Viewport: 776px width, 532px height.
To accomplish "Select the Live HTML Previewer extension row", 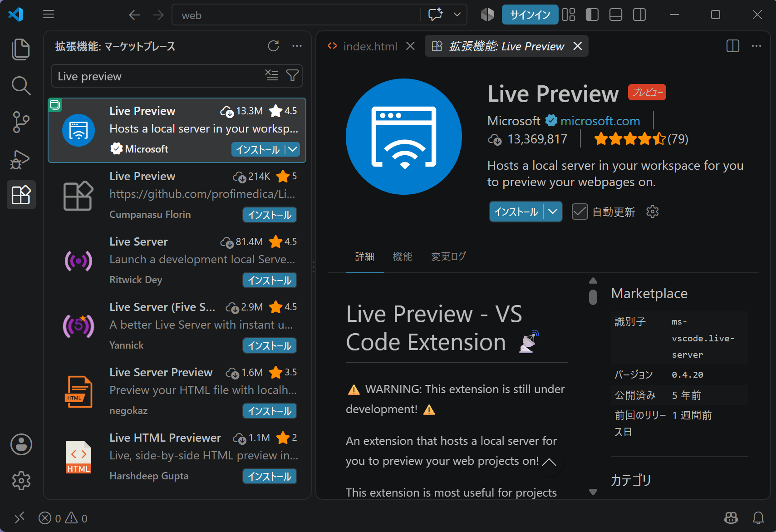I will point(177,457).
